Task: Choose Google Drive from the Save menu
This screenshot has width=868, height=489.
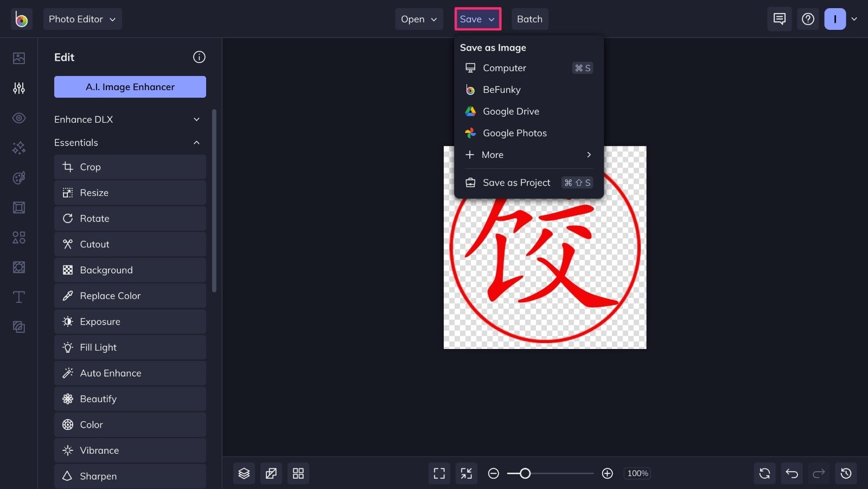Action: tap(510, 111)
